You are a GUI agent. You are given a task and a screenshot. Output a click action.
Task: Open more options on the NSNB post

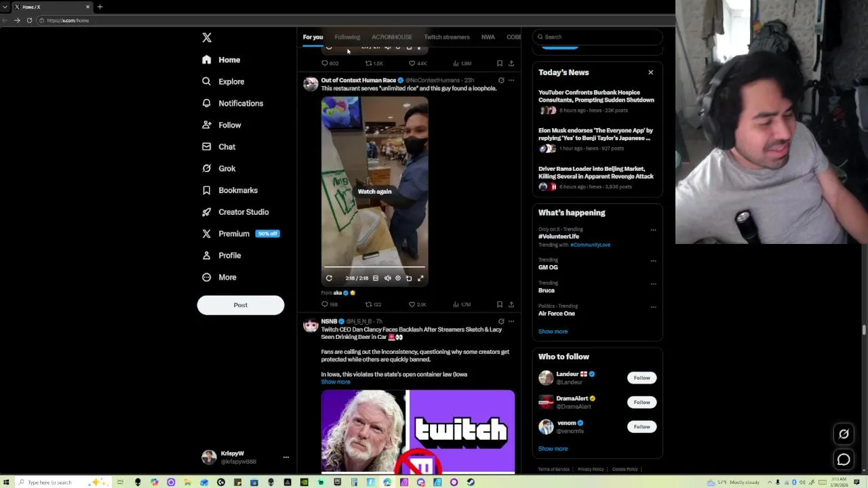click(x=511, y=321)
